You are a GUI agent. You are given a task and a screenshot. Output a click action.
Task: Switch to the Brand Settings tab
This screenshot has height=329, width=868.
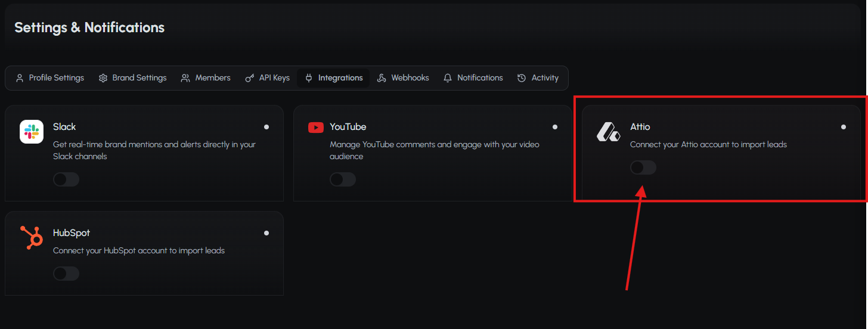(x=132, y=78)
